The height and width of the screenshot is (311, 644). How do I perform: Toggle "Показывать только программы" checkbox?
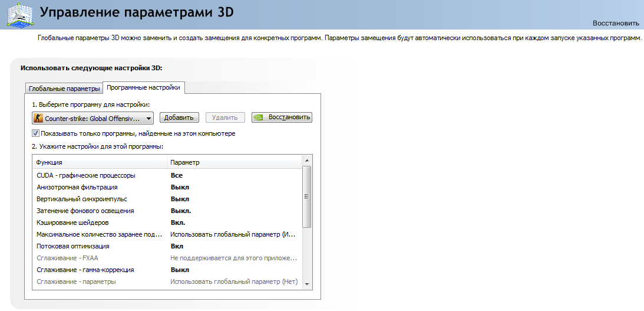point(35,134)
